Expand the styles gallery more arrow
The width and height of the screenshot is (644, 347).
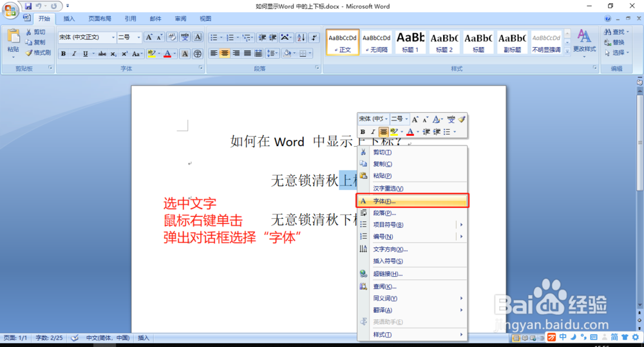pyautogui.click(x=567, y=52)
